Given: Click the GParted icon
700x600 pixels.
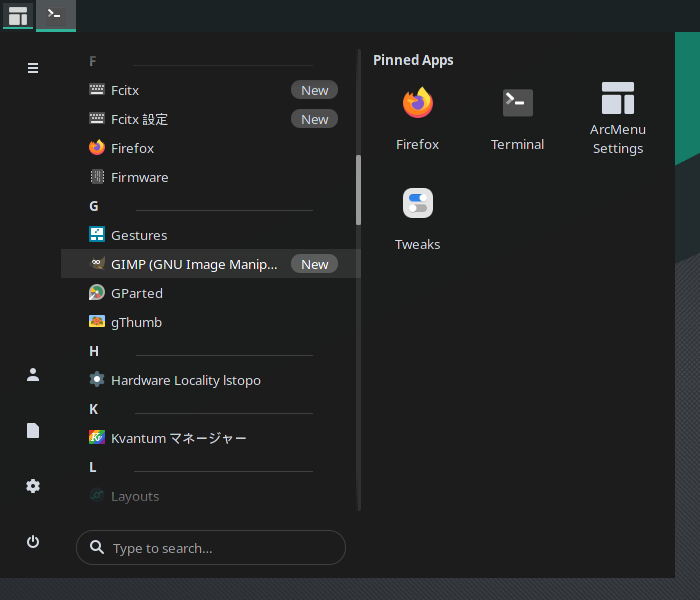Looking at the screenshot, I should coord(97,292).
